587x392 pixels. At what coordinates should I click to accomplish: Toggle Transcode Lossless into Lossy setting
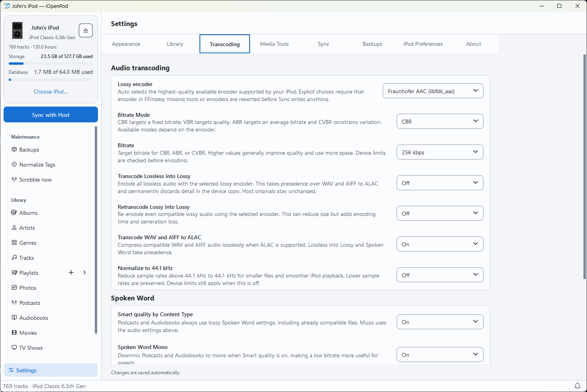(x=440, y=183)
